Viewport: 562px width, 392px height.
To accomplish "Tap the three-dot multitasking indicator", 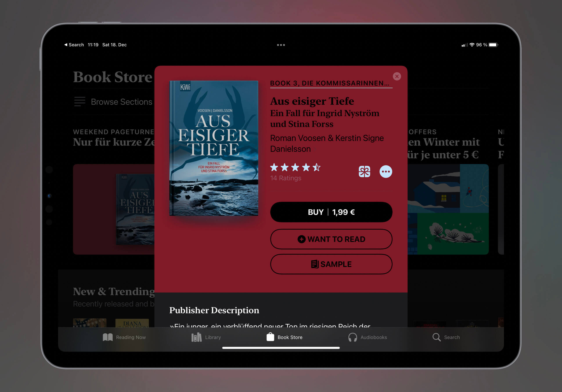I will coord(281,45).
